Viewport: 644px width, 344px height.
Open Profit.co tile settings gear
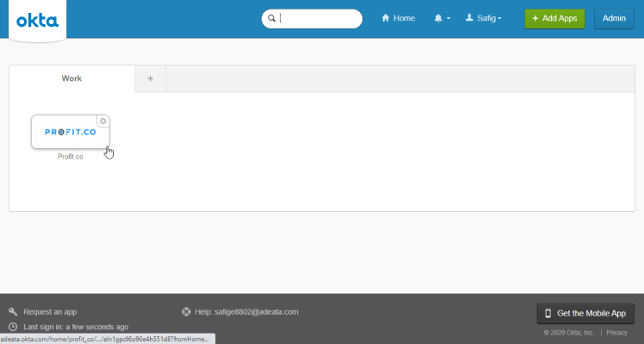pyautogui.click(x=103, y=121)
